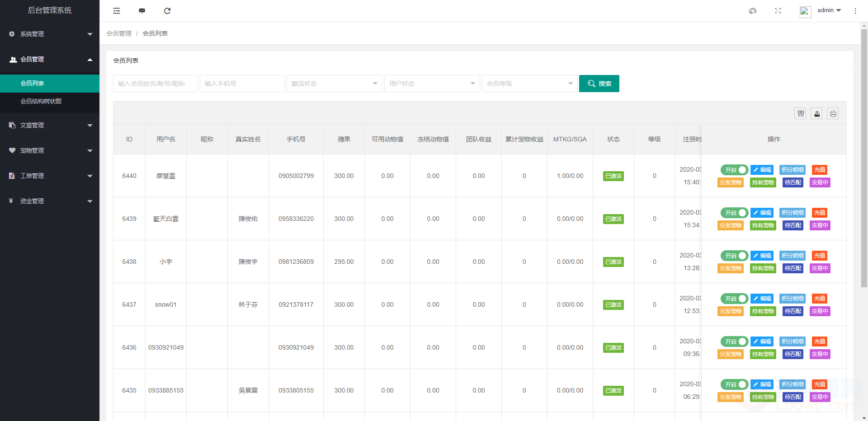Click the table print icon
This screenshot has width=868, height=421.
833,114
